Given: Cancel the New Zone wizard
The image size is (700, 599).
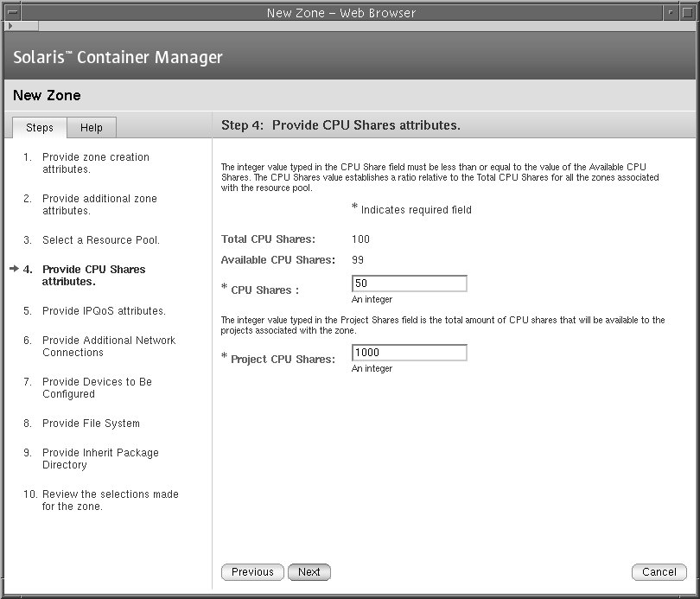Looking at the screenshot, I should pos(659,572).
